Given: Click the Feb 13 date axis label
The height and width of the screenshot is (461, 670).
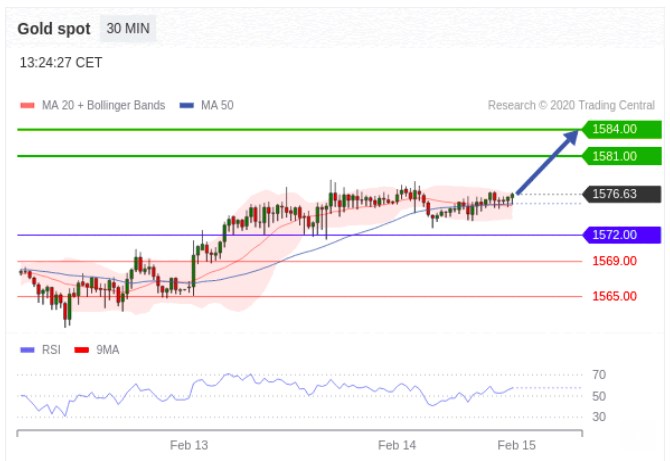Looking at the screenshot, I should [x=189, y=445].
